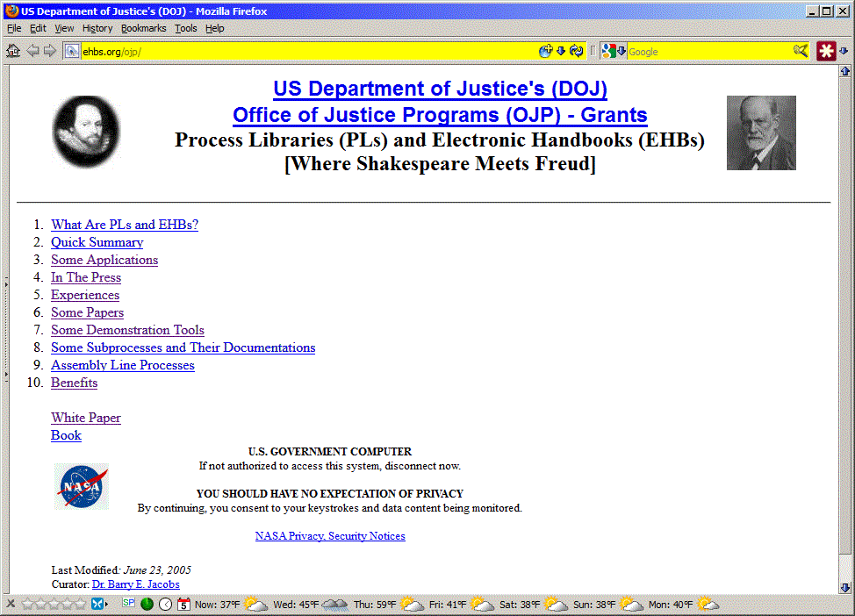
Task: Click the Home icon in the toolbar
Action: coord(13,51)
